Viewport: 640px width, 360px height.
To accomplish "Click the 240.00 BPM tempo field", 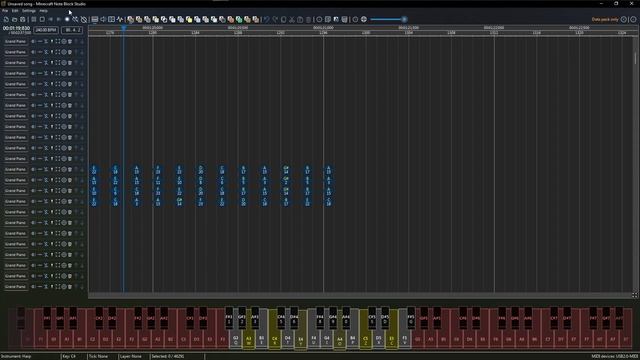I will point(46,30).
